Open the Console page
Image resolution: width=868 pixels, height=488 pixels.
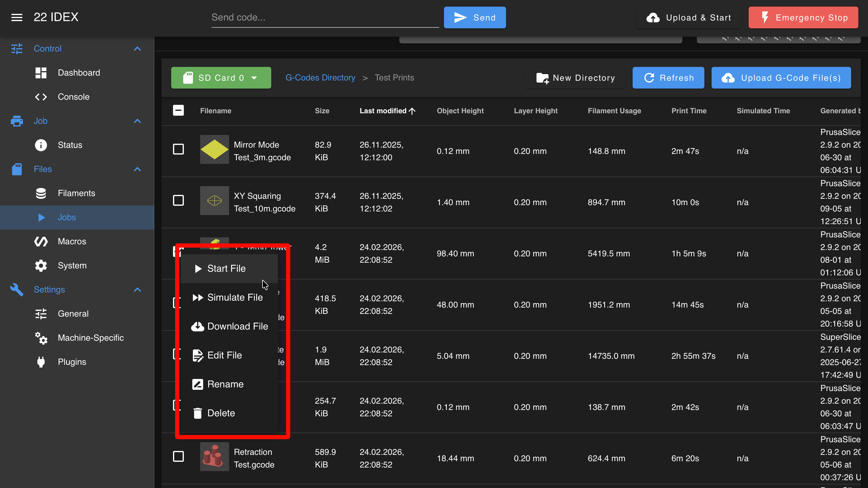[x=77, y=97]
